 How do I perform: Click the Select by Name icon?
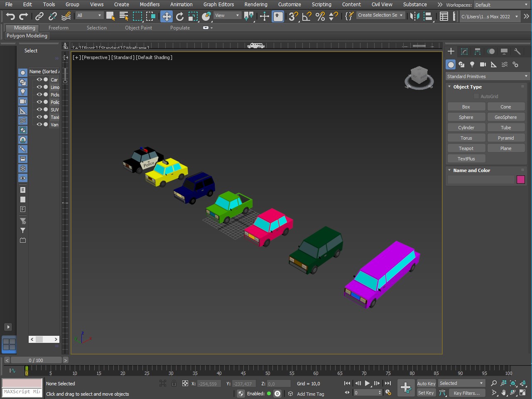124,16
